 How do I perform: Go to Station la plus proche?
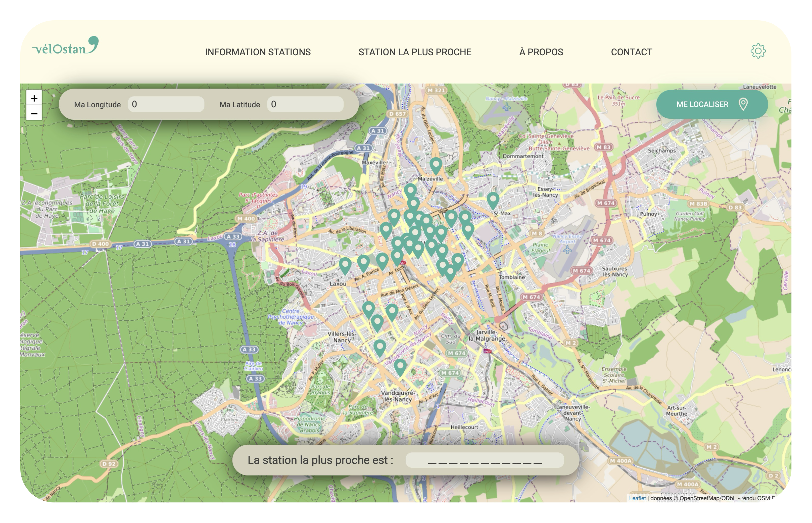pos(415,52)
